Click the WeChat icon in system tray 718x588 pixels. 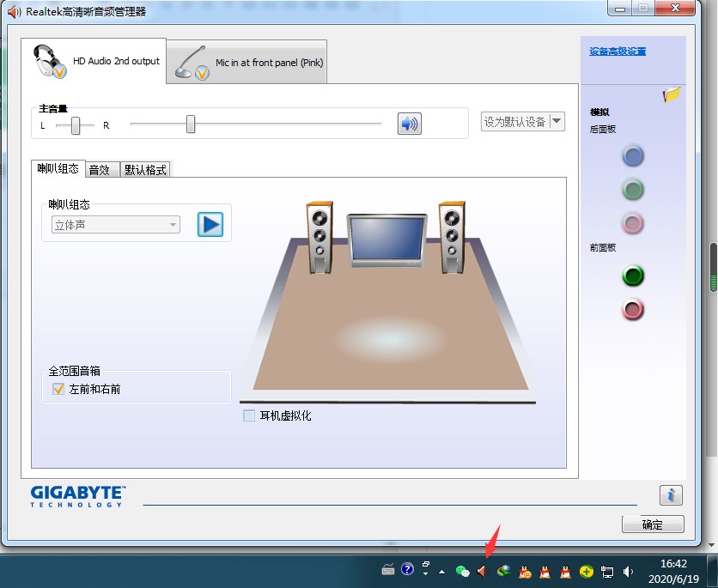click(462, 570)
